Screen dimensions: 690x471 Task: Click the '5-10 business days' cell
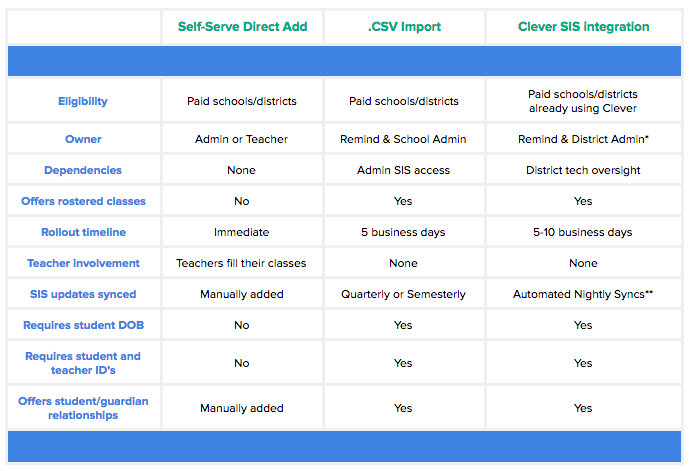583,232
